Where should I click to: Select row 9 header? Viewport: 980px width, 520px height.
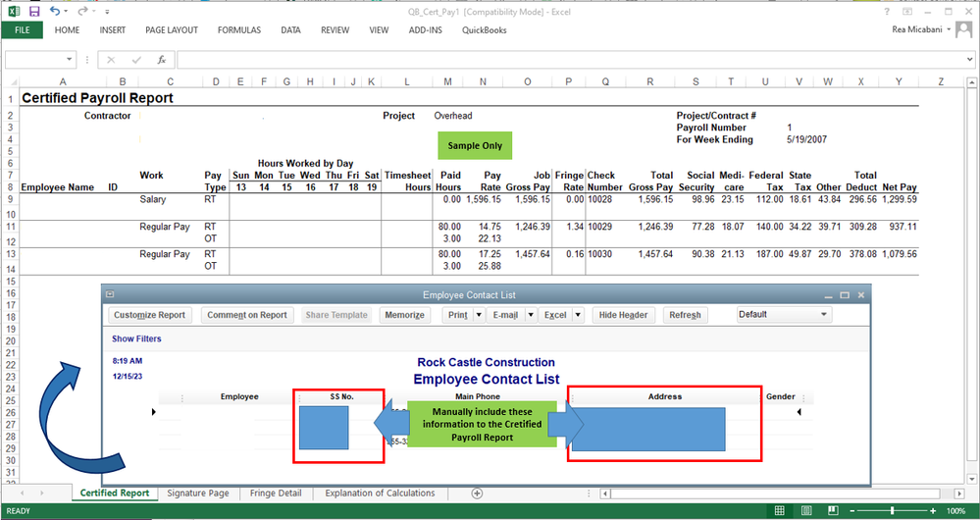click(x=10, y=200)
